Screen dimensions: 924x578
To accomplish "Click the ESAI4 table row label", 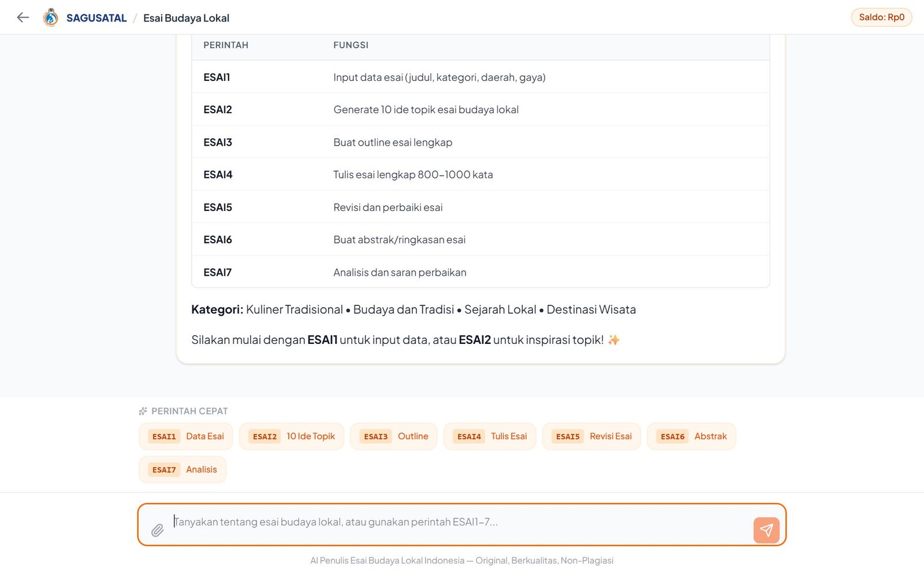I will click(x=218, y=175).
